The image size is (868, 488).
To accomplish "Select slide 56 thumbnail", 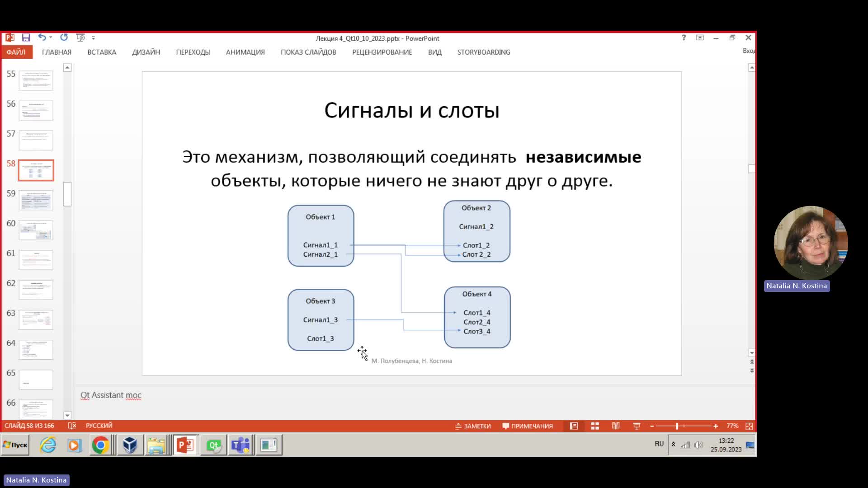I will 36,110.
